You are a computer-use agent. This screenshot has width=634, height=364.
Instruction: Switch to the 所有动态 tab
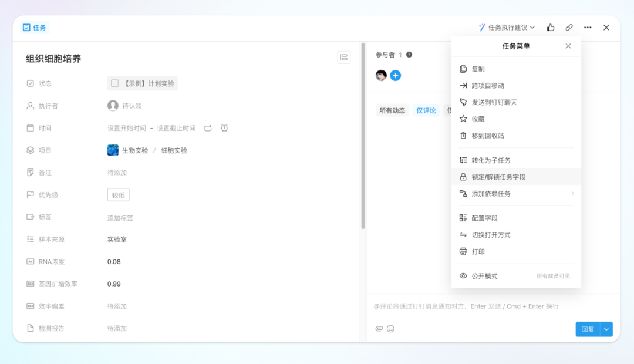(x=392, y=110)
